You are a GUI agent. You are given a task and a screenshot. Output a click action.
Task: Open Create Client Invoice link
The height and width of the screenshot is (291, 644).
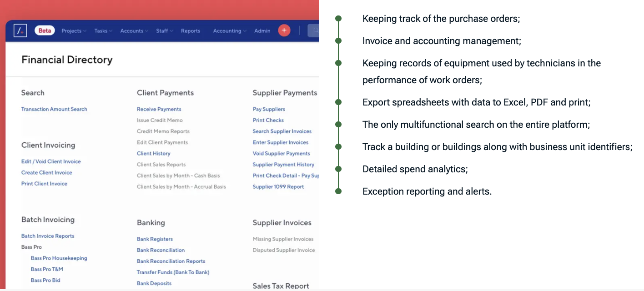(x=47, y=173)
